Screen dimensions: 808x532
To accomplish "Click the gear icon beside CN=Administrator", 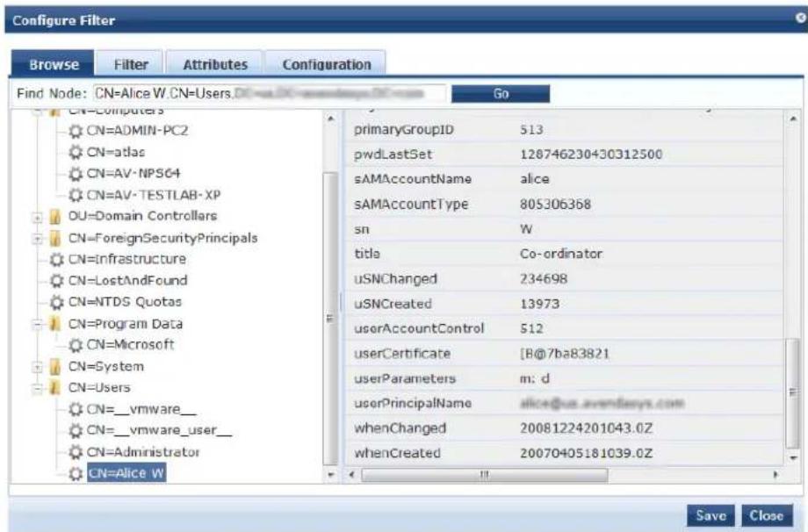I will pos(76,452).
